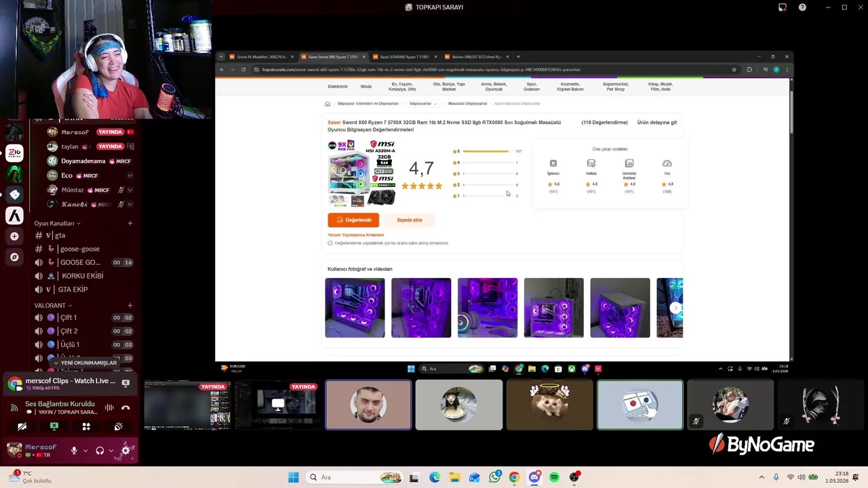The width and height of the screenshot is (868, 488).
Task: Open microphone input options arrow
Action: pos(85,451)
